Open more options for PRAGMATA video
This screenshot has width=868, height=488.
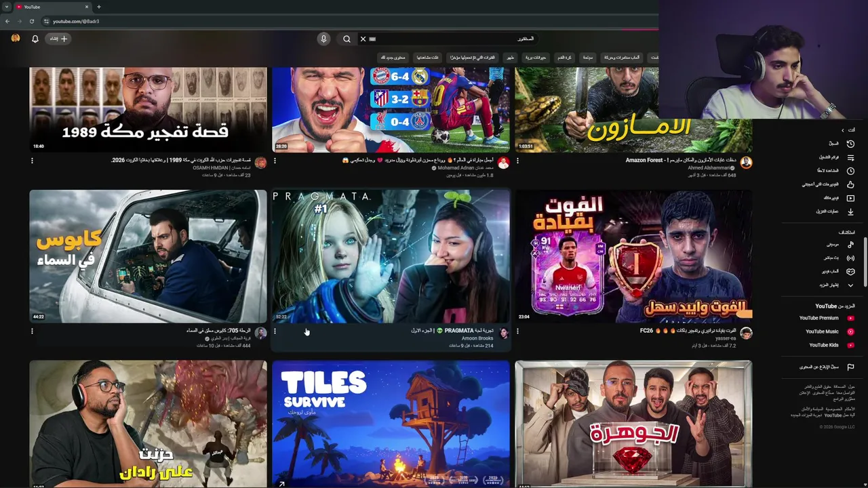click(x=275, y=331)
